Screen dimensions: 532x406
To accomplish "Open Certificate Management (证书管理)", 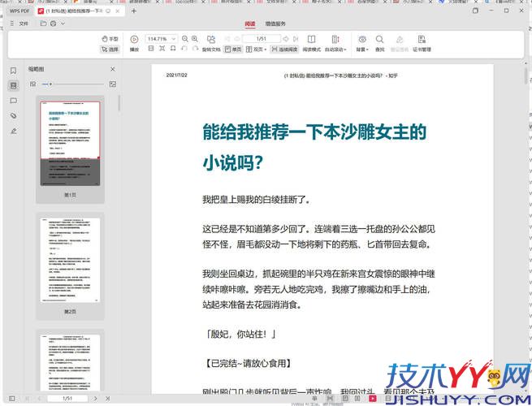I will coord(422,43).
